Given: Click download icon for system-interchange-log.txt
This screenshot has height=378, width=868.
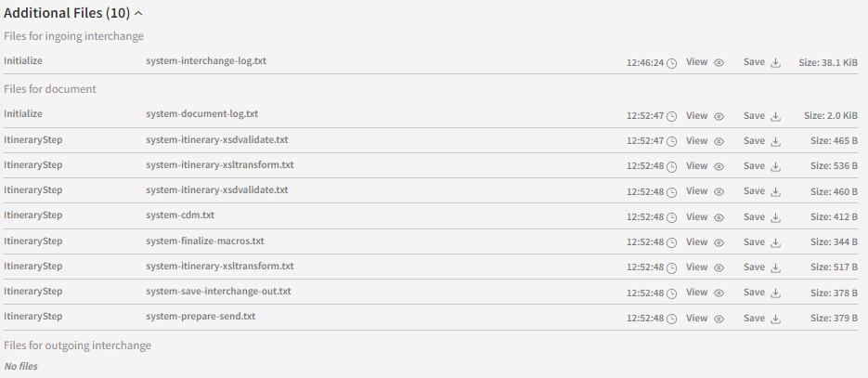Looking at the screenshot, I should pyautogui.click(x=775, y=63).
